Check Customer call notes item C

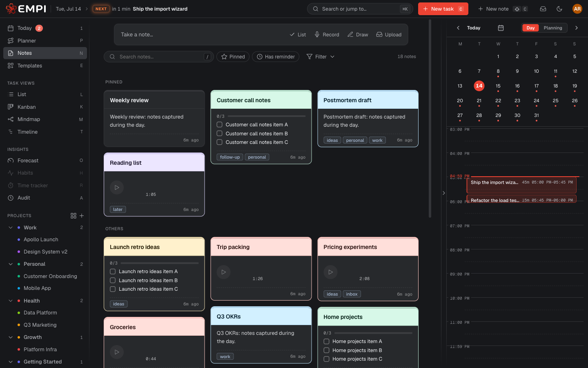pos(219,142)
